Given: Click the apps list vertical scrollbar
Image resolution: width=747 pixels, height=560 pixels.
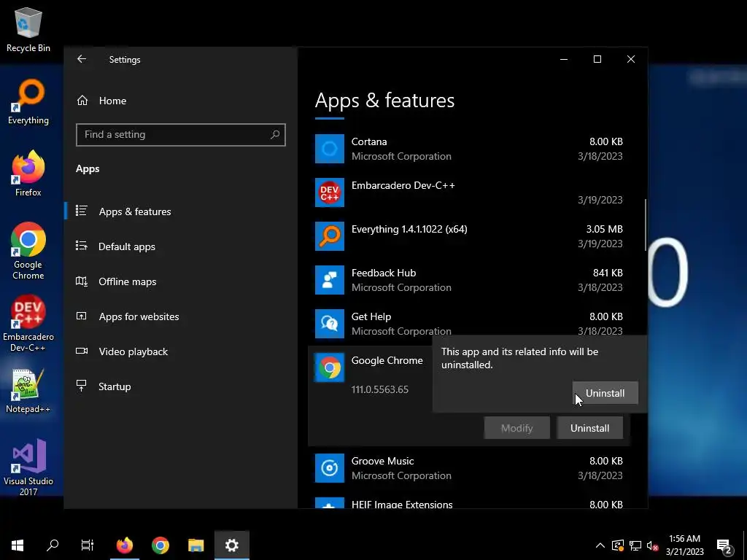Looking at the screenshot, I should point(646,225).
